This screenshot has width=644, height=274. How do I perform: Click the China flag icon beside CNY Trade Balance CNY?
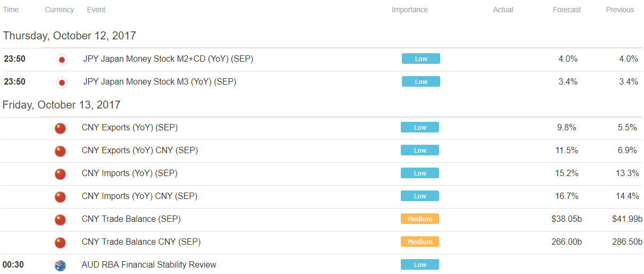tap(60, 243)
